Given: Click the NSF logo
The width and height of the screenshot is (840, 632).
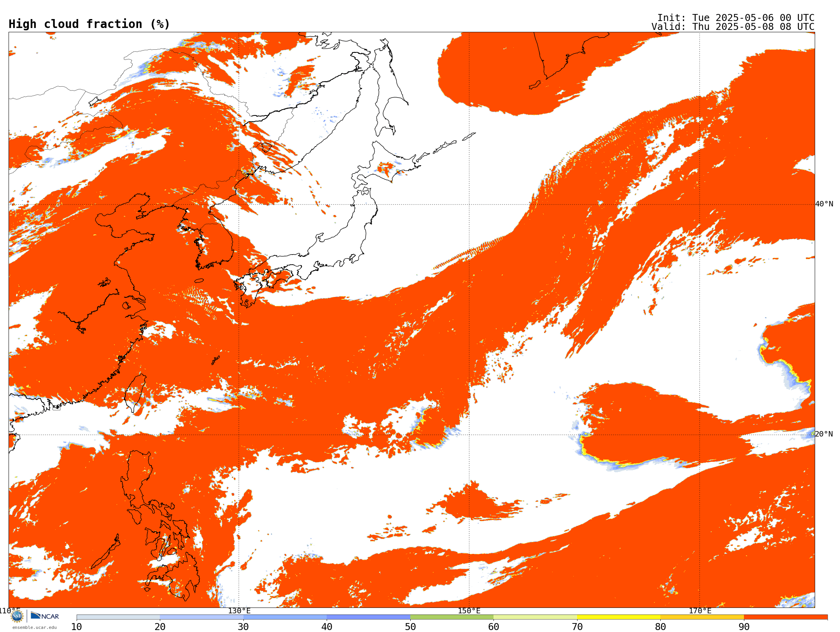Looking at the screenshot, I should pos(17,616).
